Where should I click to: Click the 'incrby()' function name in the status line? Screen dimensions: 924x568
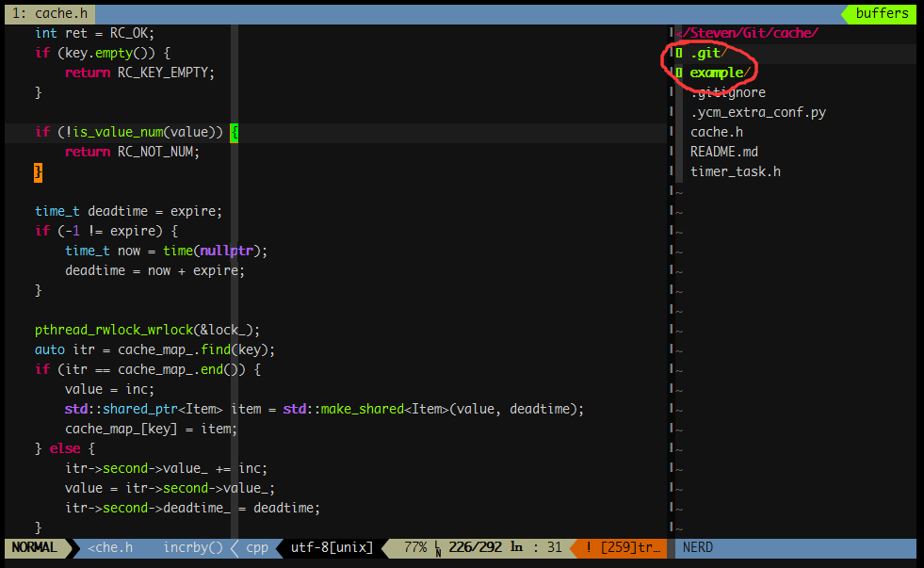coord(193,547)
